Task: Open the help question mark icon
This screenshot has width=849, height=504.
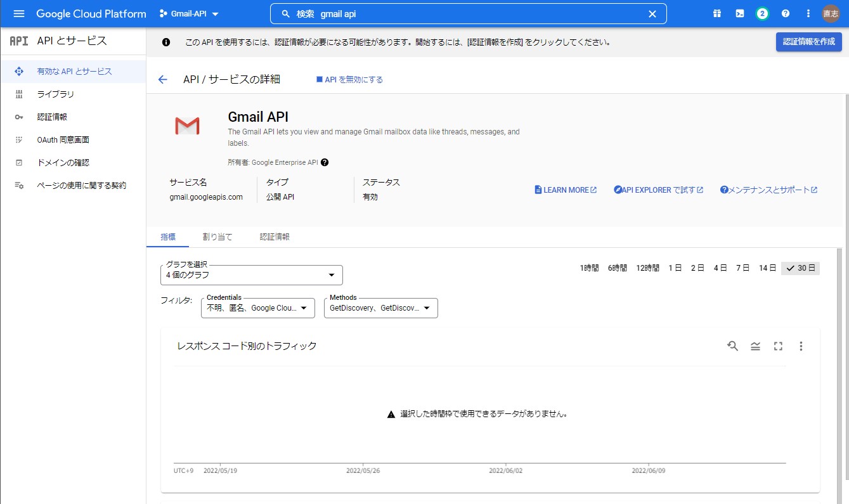Action: [786, 14]
